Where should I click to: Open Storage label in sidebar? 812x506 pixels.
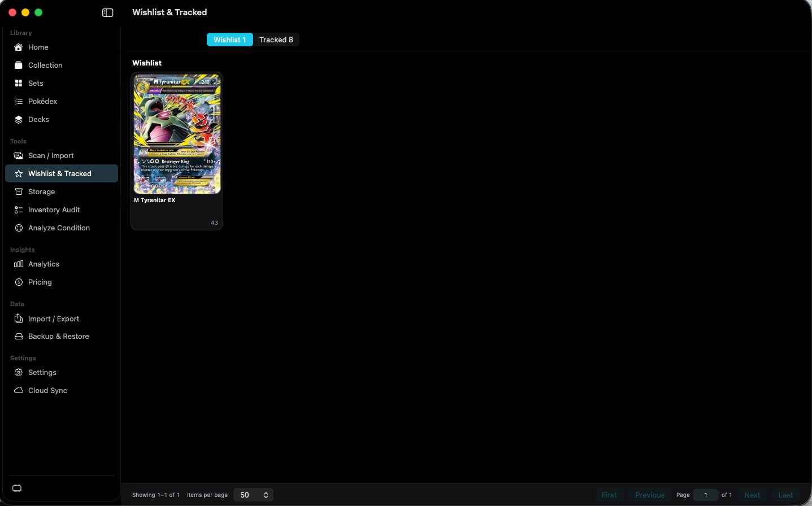coord(41,191)
